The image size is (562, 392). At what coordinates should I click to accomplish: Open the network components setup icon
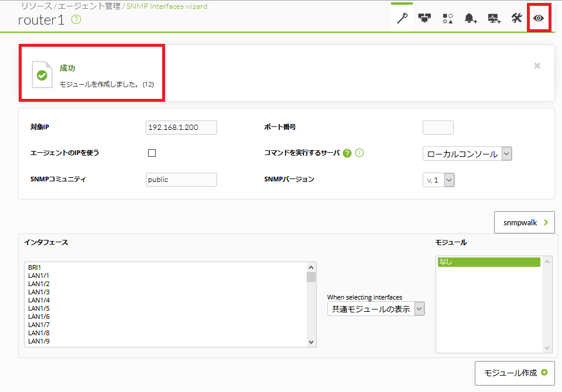point(425,18)
